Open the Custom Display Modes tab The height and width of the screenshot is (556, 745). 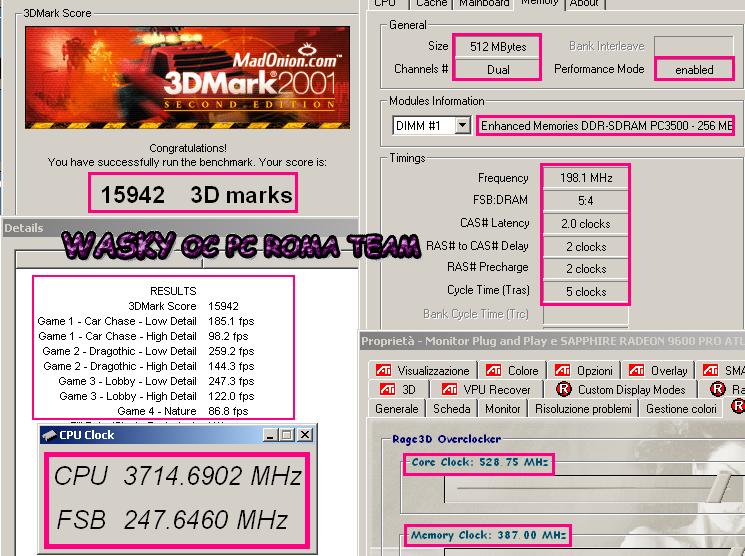(x=621, y=390)
